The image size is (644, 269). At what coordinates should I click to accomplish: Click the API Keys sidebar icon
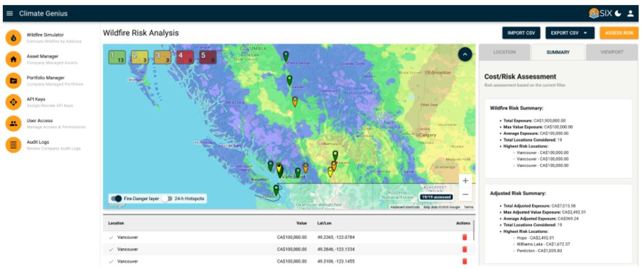[13, 102]
